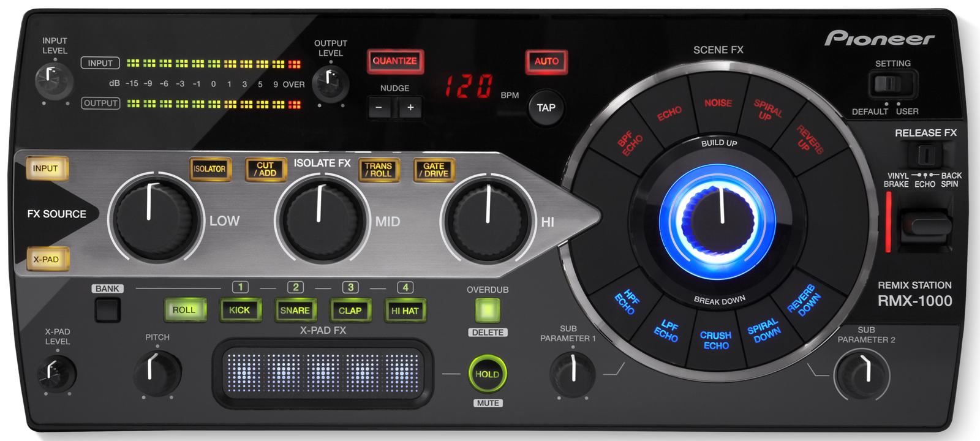Click the glowing blue Scene FX knob
This screenshot has width=980, height=441.
click(x=718, y=222)
